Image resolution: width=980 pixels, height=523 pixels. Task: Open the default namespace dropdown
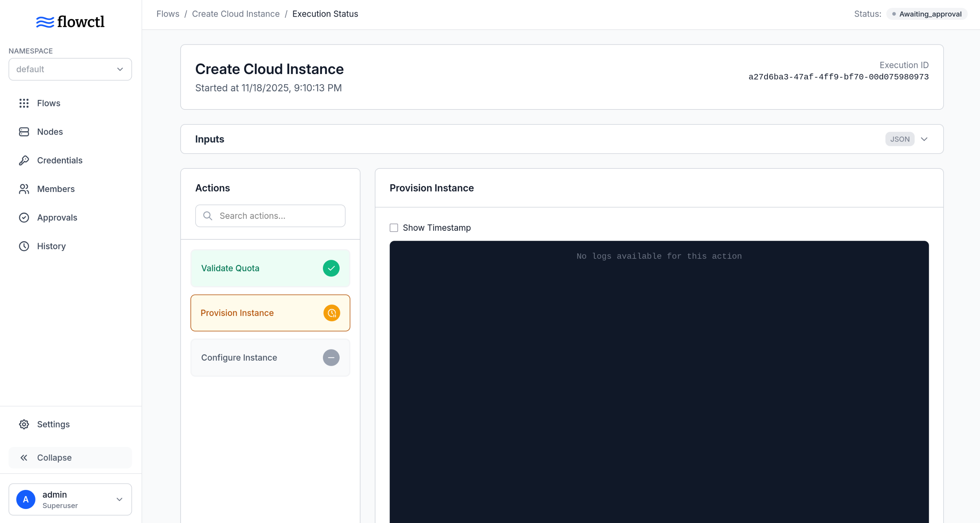tap(70, 69)
